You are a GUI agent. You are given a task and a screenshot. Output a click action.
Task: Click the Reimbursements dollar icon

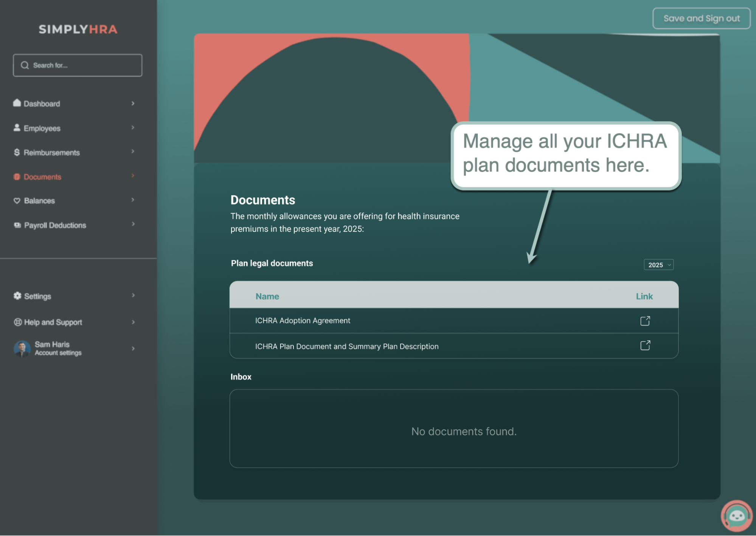coord(17,152)
